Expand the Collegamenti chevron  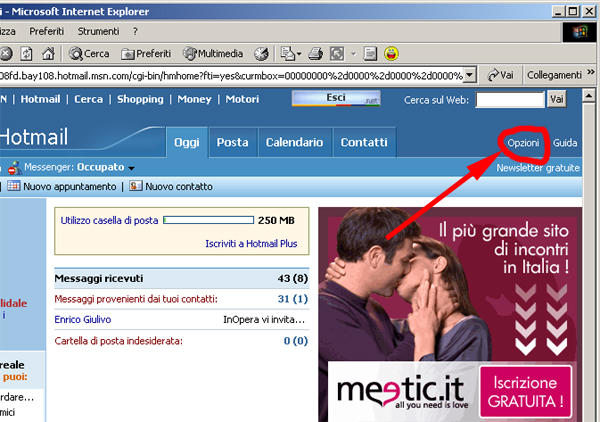click(x=591, y=72)
